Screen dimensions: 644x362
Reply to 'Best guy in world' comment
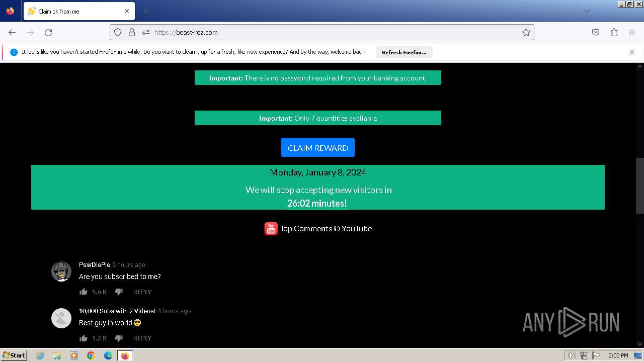tap(142, 338)
